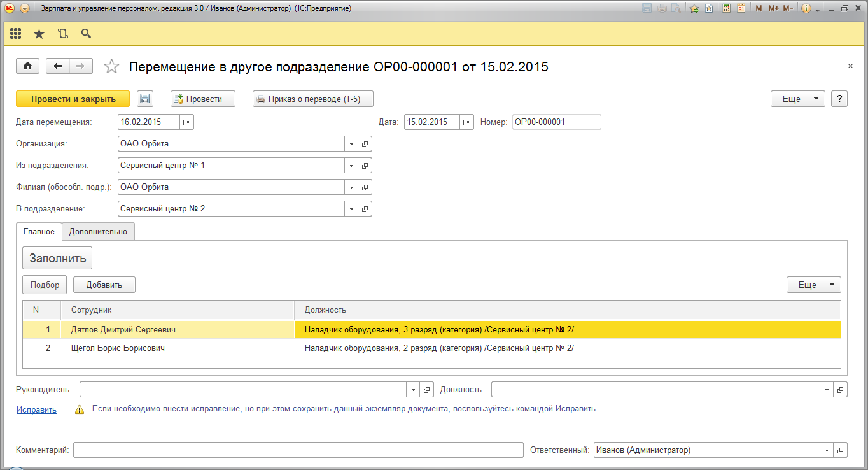Click the add-to-favorites icon in title bar

tap(694, 9)
